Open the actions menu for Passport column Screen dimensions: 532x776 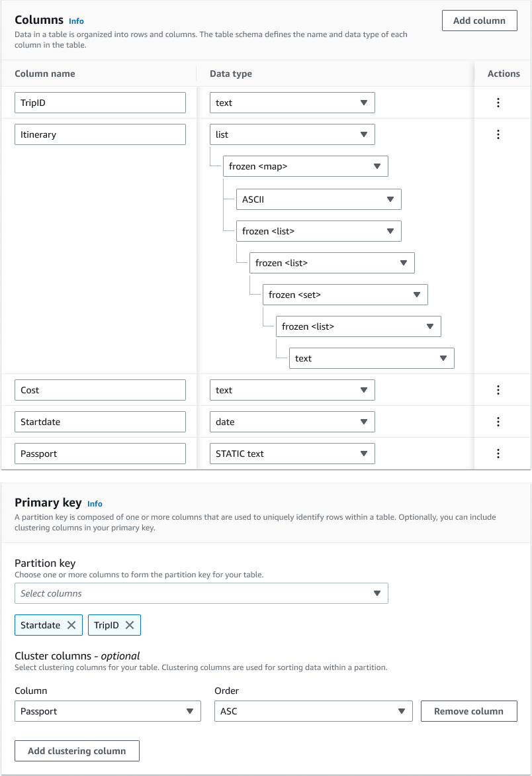pos(498,453)
